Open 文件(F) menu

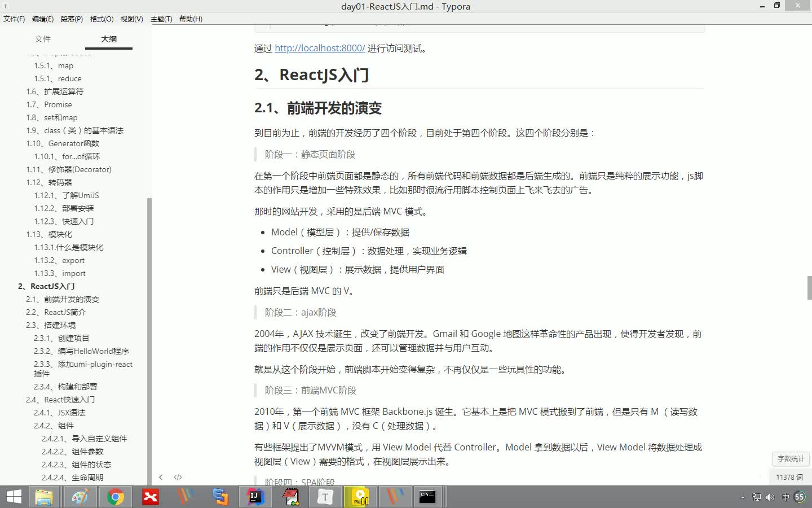coord(14,19)
